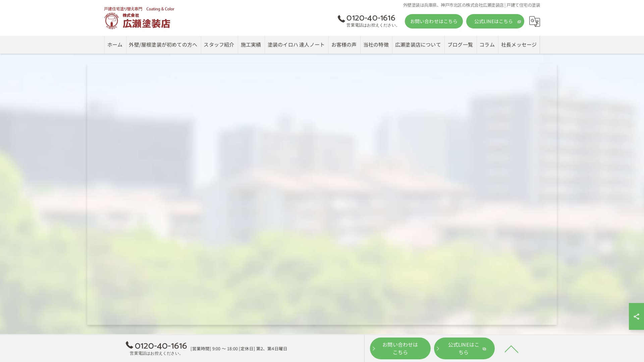The image size is (644, 362).
Task: Select お客様の声 in the navigation
Action: (344, 45)
